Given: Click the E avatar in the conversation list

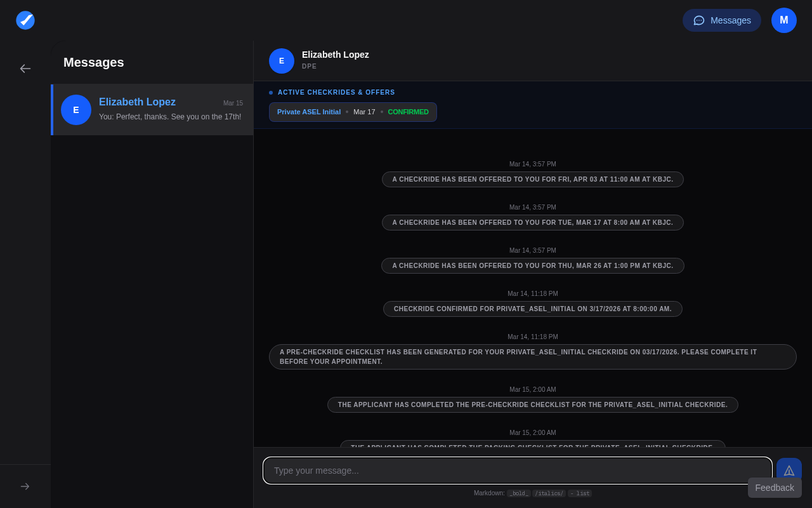Looking at the screenshot, I should click(76, 110).
